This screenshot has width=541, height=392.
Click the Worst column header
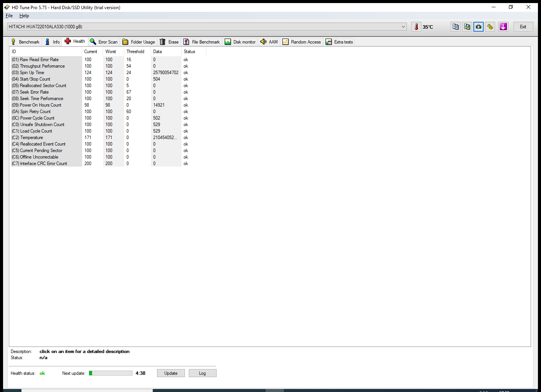tap(113, 52)
